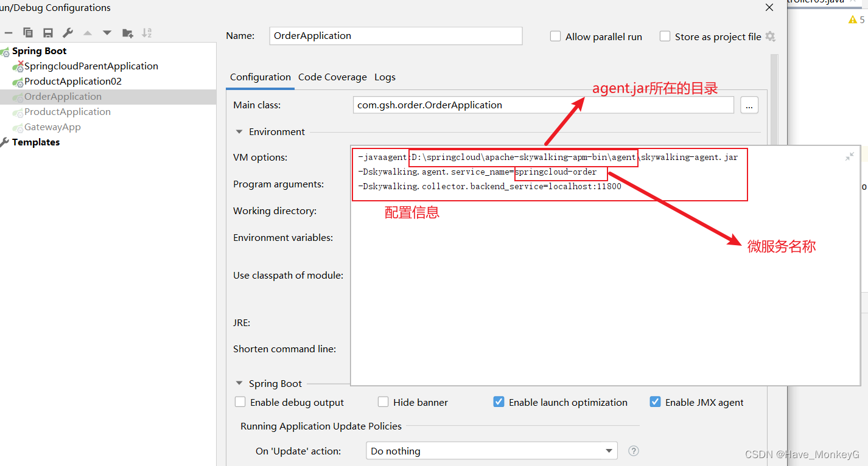Move the configuration down with the down arrow
This screenshot has width=868, height=466.
(107, 33)
